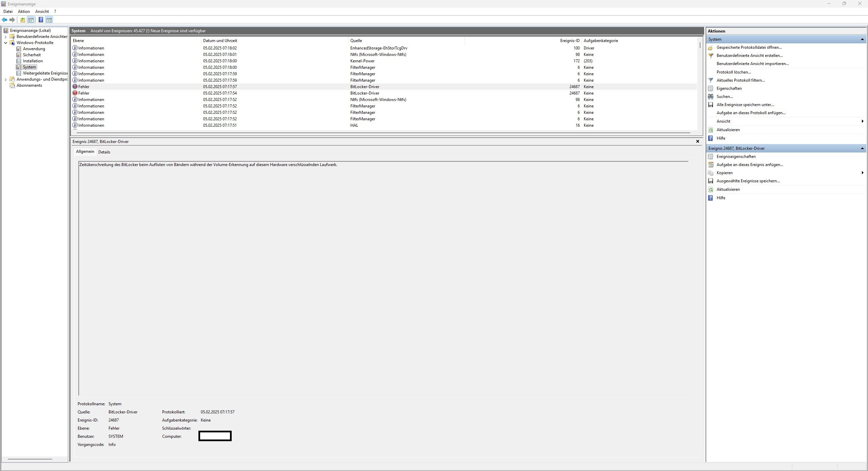Expand Benutzerdefinierte Ansichten tree node
868x471 pixels.
pos(6,37)
